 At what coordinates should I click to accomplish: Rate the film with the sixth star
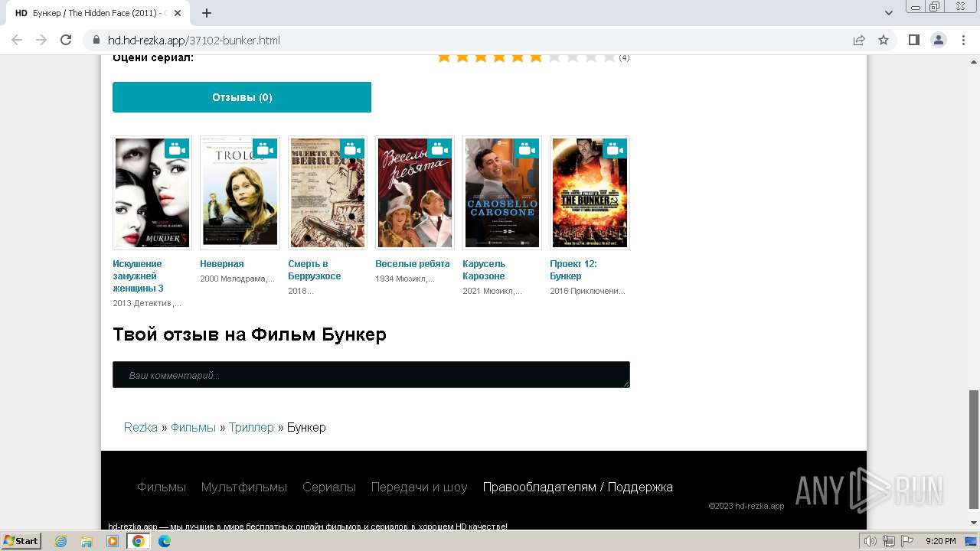(536, 57)
